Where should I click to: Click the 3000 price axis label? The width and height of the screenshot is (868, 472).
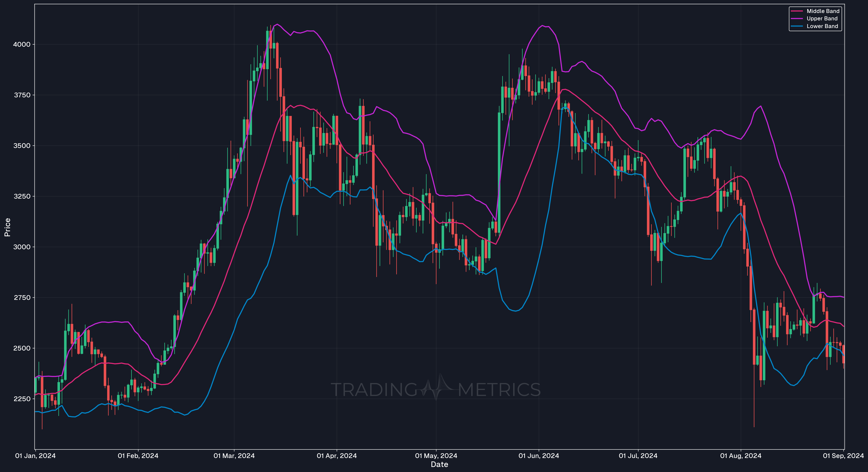22,247
